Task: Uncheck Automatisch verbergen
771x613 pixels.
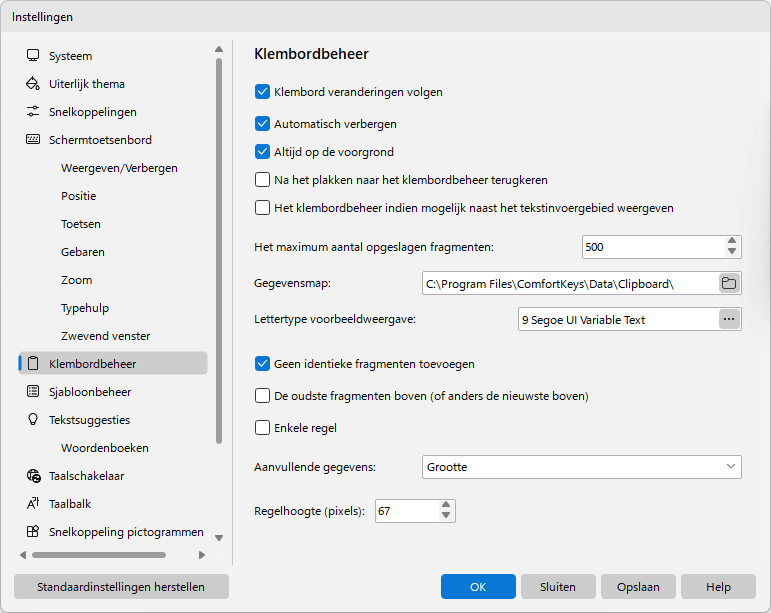Action: pyautogui.click(x=262, y=124)
